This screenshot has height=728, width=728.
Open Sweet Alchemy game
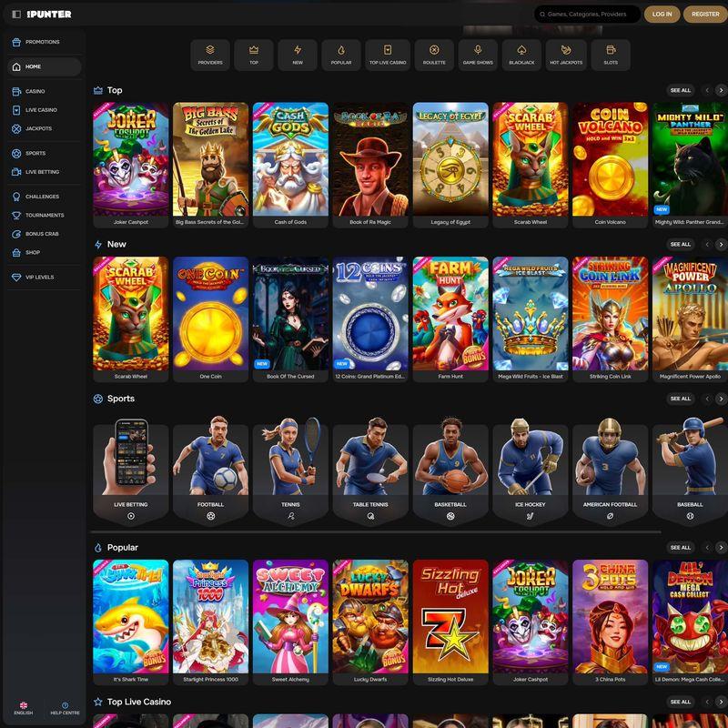pos(290,622)
